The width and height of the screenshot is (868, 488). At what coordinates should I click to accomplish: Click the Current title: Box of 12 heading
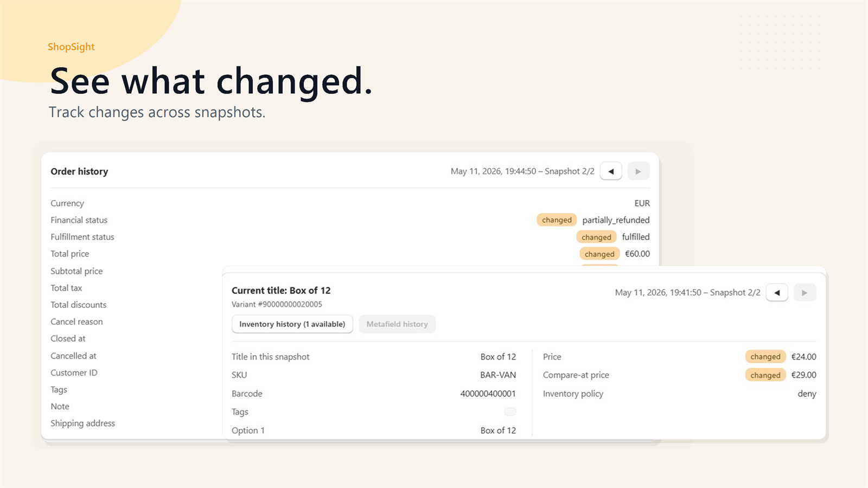tap(281, 291)
